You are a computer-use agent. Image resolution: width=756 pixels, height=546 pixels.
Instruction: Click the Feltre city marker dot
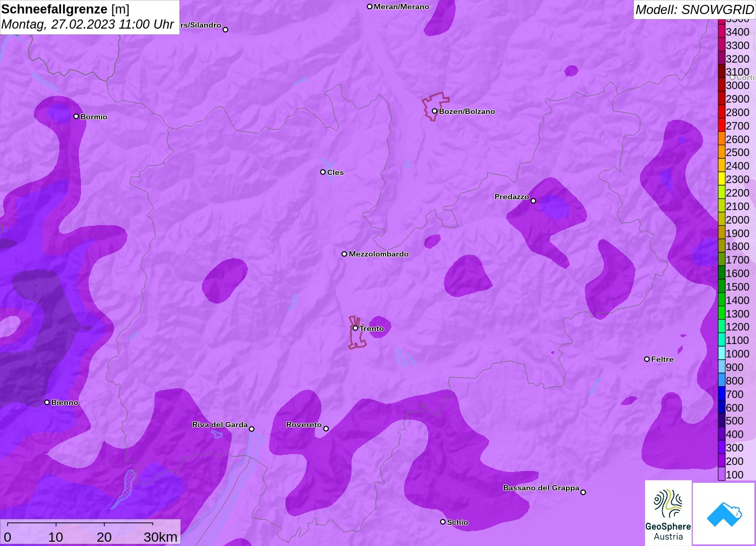click(x=647, y=359)
